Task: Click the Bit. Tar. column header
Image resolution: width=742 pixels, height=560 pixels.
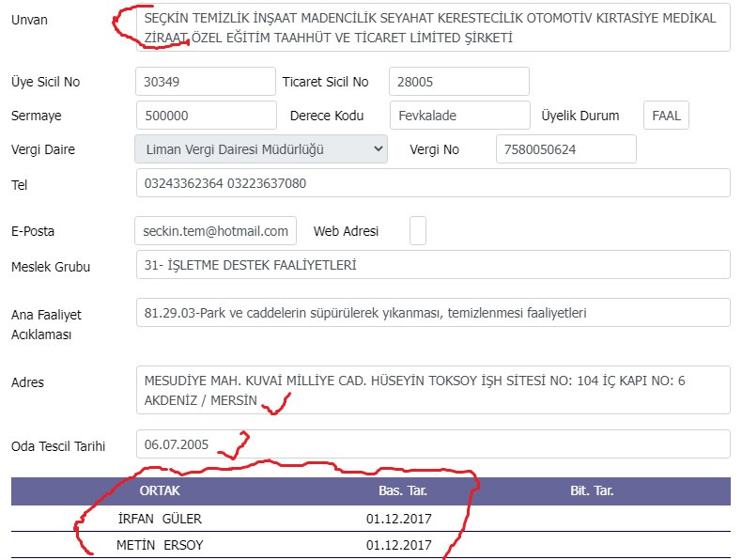Action: [x=592, y=490]
